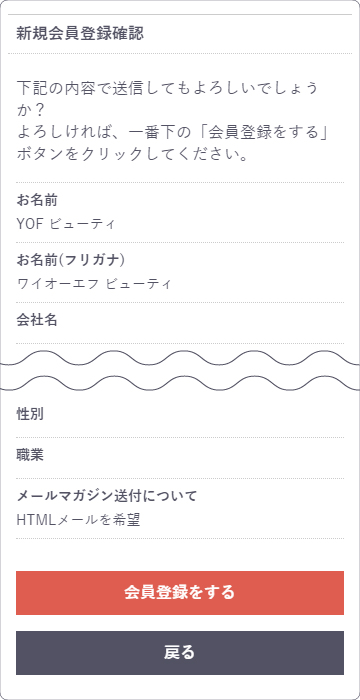The width and height of the screenshot is (360, 700).
Task: Click the word YOF in the name value
Action: (x=29, y=224)
